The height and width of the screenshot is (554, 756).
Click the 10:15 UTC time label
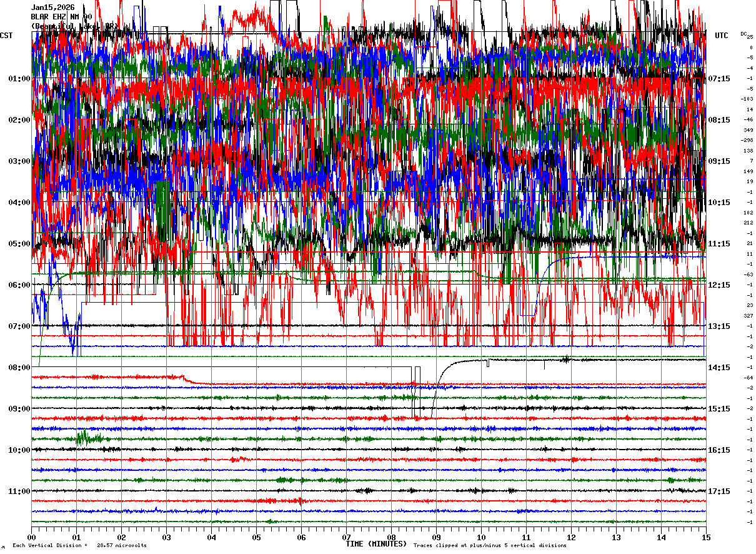[719, 203]
